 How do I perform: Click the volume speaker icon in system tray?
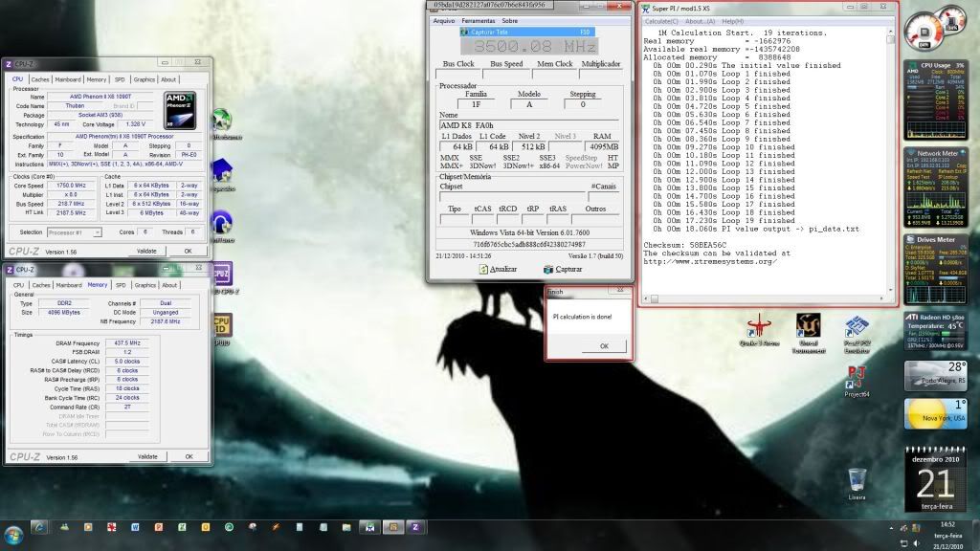coord(916,543)
